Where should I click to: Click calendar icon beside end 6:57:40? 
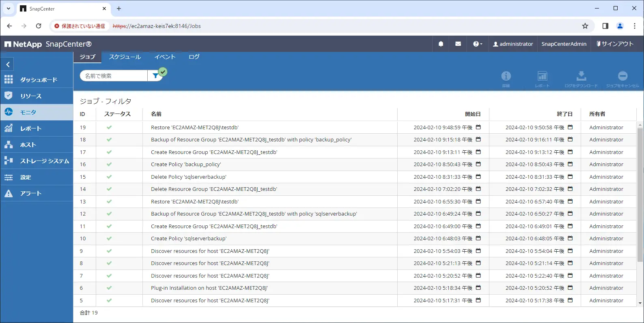pyautogui.click(x=570, y=201)
